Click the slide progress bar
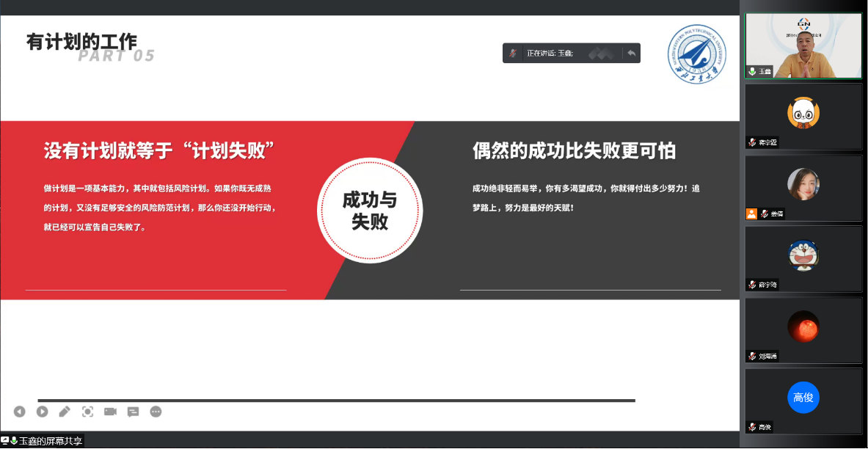 (x=336, y=401)
